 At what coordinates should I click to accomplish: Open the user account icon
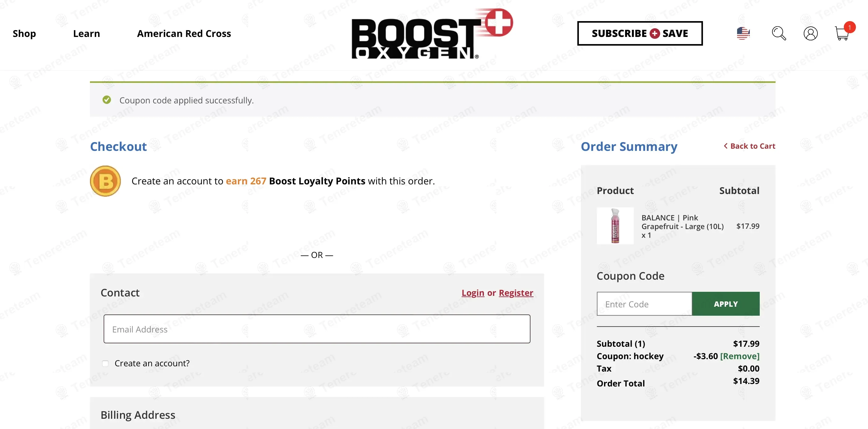[x=810, y=34]
